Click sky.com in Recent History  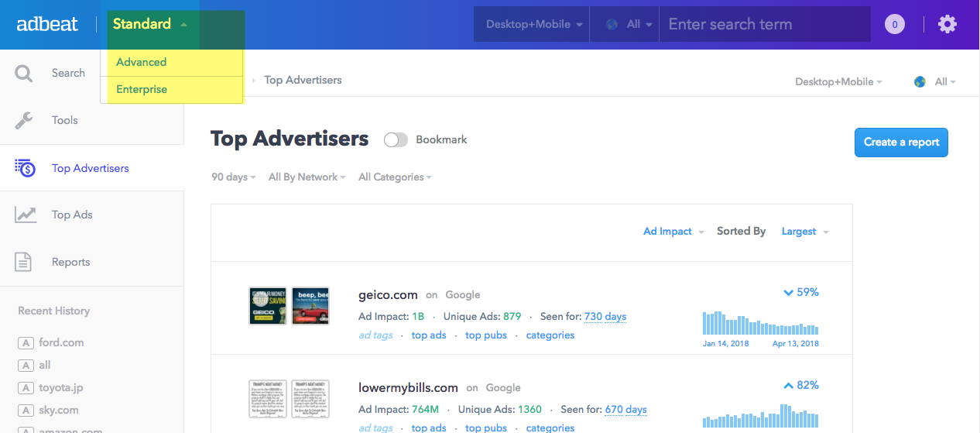coord(59,410)
